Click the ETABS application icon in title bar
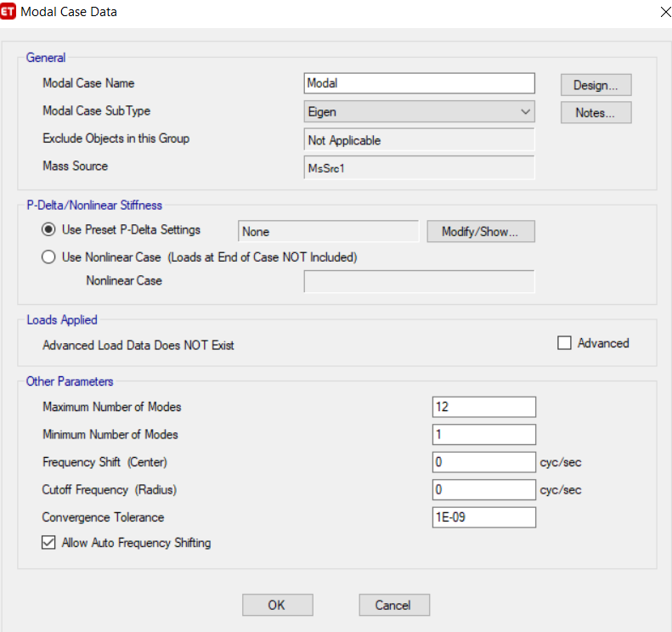The height and width of the screenshot is (632, 672). [x=8, y=12]
